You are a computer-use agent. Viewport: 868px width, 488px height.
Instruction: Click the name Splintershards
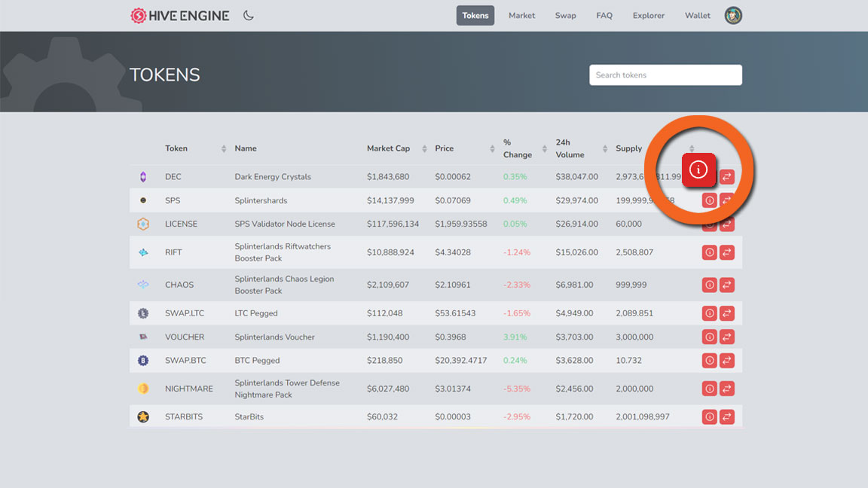(x=261, y=200)
